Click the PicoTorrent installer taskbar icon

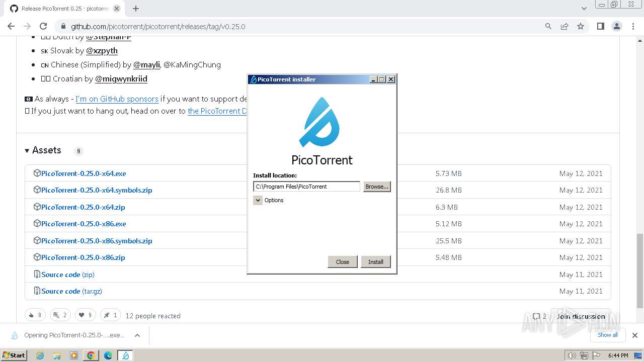pyautogui.click(x=125, y=355)
